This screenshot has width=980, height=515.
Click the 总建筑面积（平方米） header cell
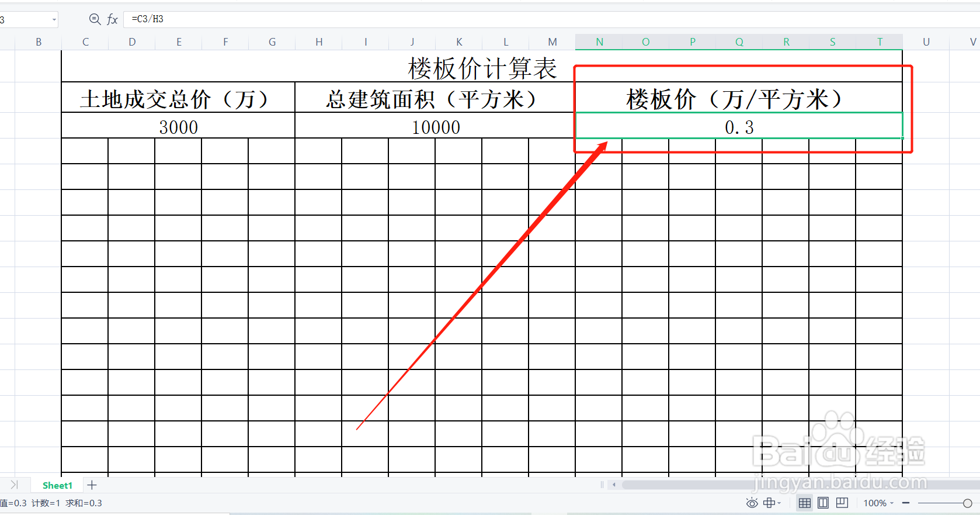tap(435, 98)
